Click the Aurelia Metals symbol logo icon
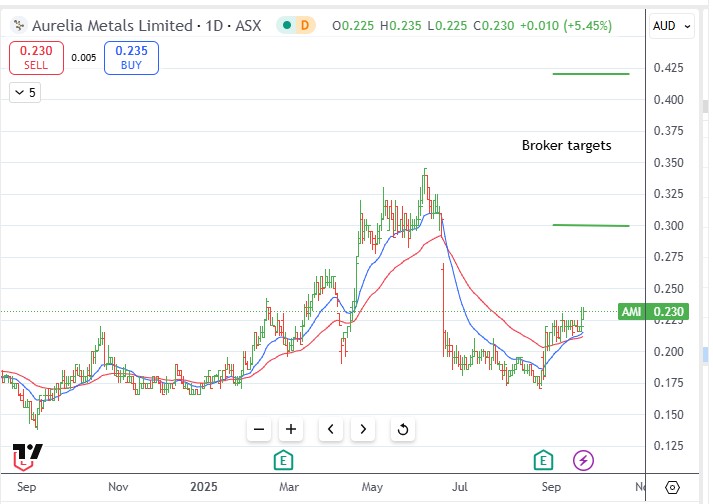This screenshot has width=713, height=504. click(x=19, y=25)
